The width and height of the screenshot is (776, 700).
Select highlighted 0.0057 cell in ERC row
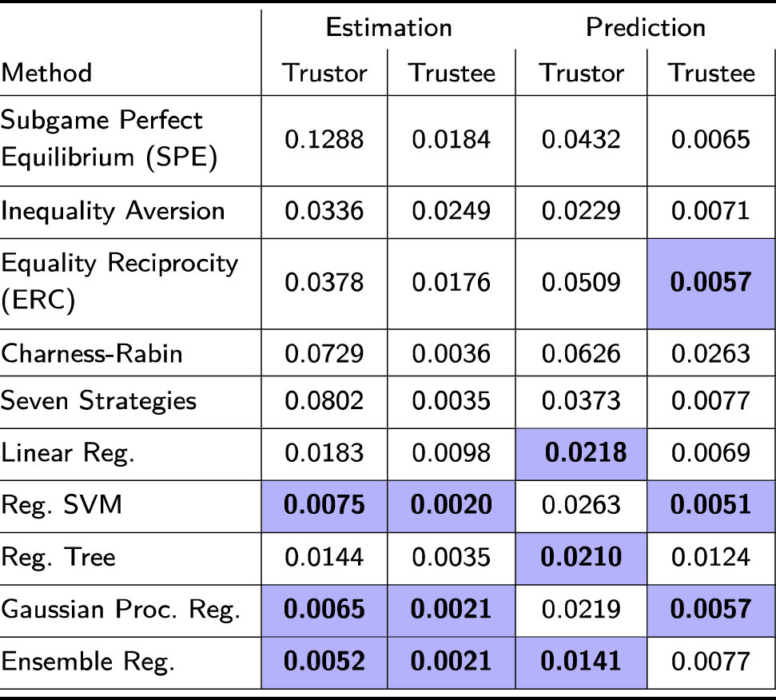coord(711,281)
